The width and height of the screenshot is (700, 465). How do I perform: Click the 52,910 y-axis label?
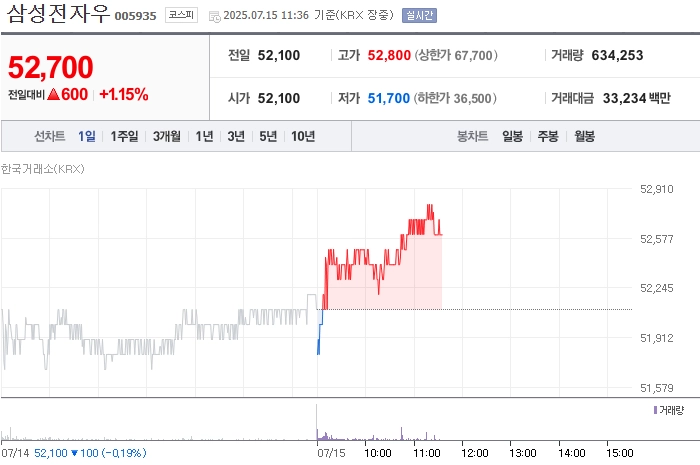[x=657, y=189]
